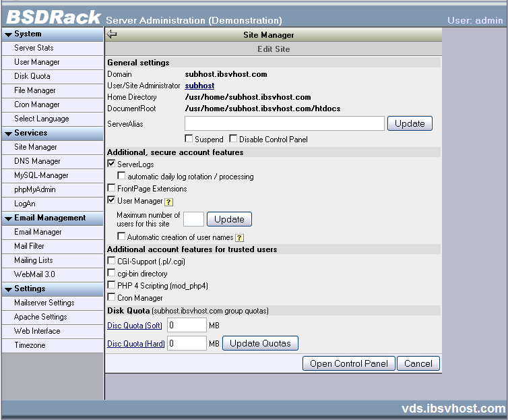Click domain text subhost.ibsvhost.com
508x420 pixels.
(226, 74)
